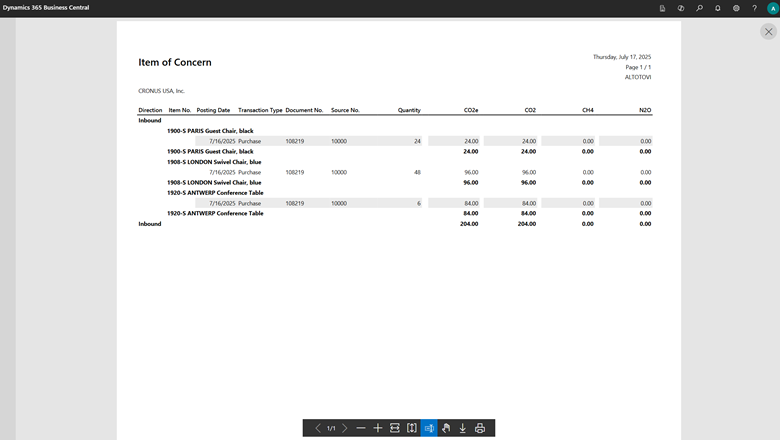780x440 pixels.
Task: Close the report preview
Action: (769, 32)
